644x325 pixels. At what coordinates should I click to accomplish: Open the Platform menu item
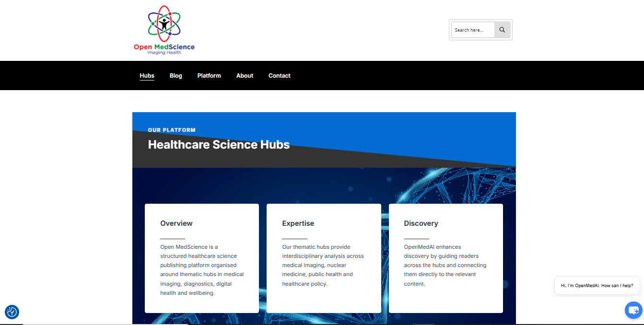[209, 76]
